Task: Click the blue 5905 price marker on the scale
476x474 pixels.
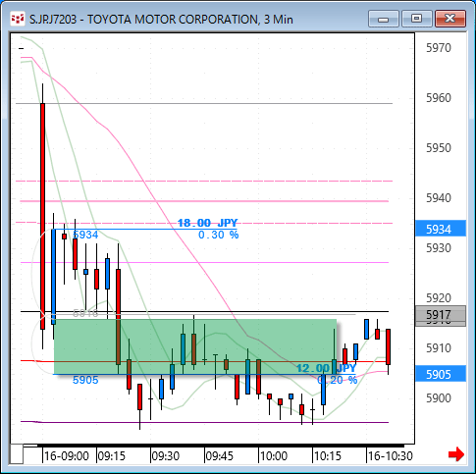Action: click(x=441, y=374)
